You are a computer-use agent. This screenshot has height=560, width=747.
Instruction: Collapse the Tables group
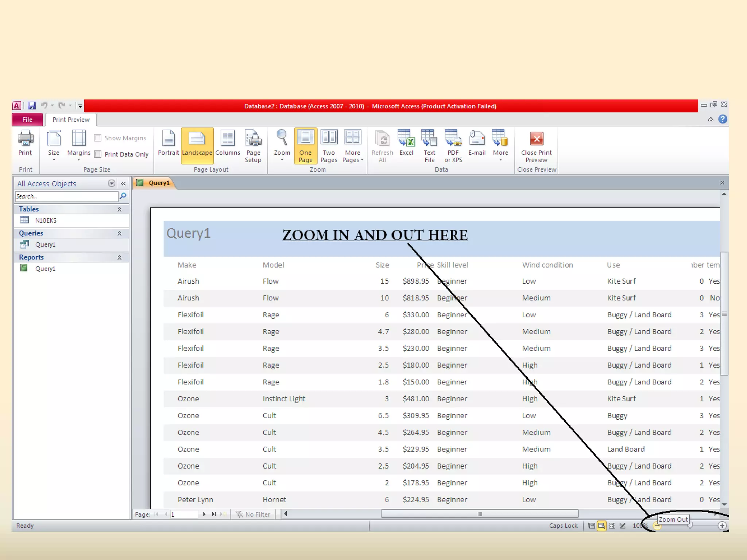(x=119, y=209)
